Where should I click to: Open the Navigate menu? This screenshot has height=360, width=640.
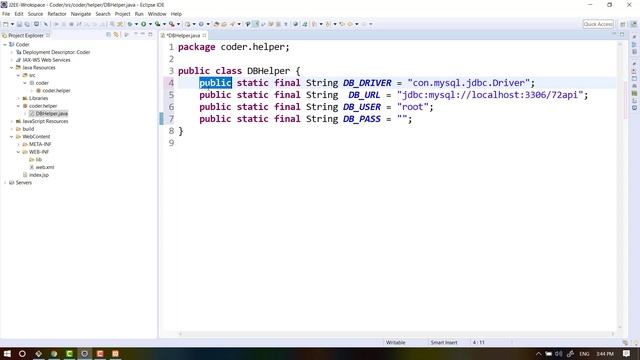pyautogui.click(x=81, y=14)
